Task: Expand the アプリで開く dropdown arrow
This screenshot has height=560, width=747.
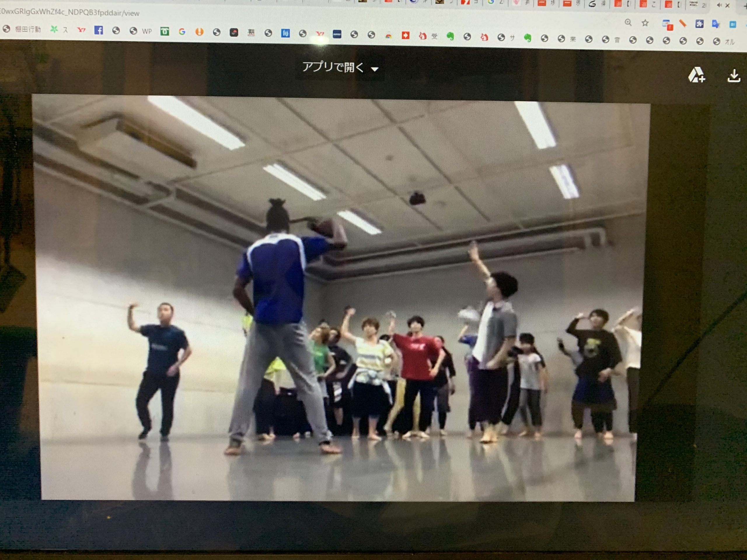Action: pyautogui.click(x=374, y=69)
